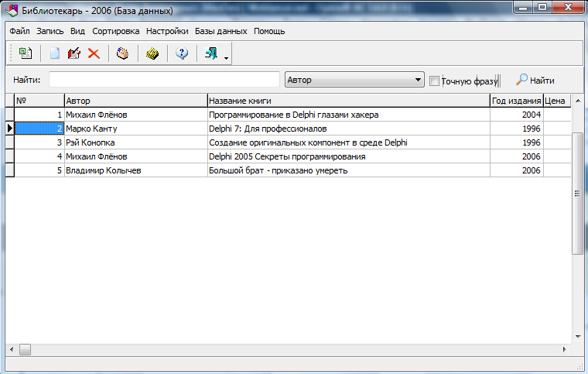Click the horizontal scrollbar thumb
The width and height of the screenshot is (588, 374).
pos(25,350)
